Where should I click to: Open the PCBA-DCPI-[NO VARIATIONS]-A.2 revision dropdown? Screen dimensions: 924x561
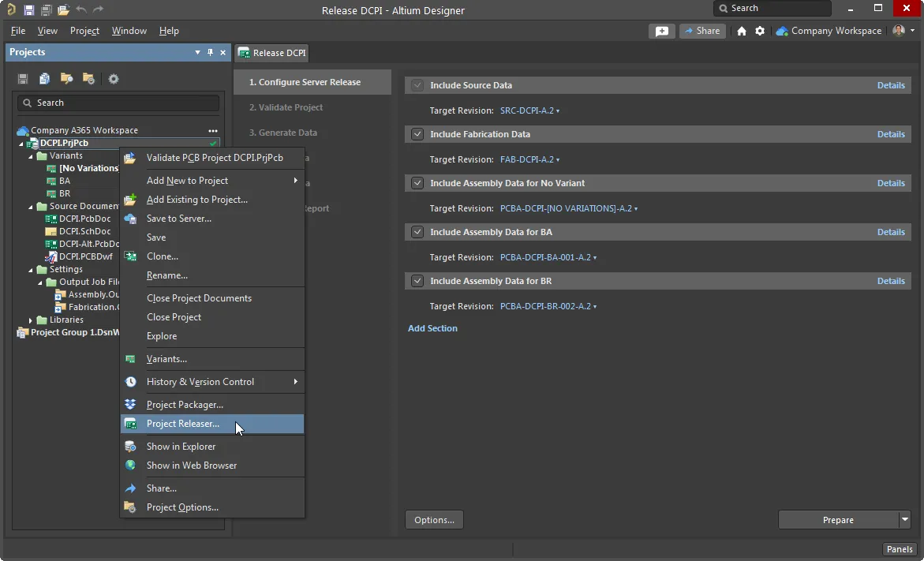point(569,208)
